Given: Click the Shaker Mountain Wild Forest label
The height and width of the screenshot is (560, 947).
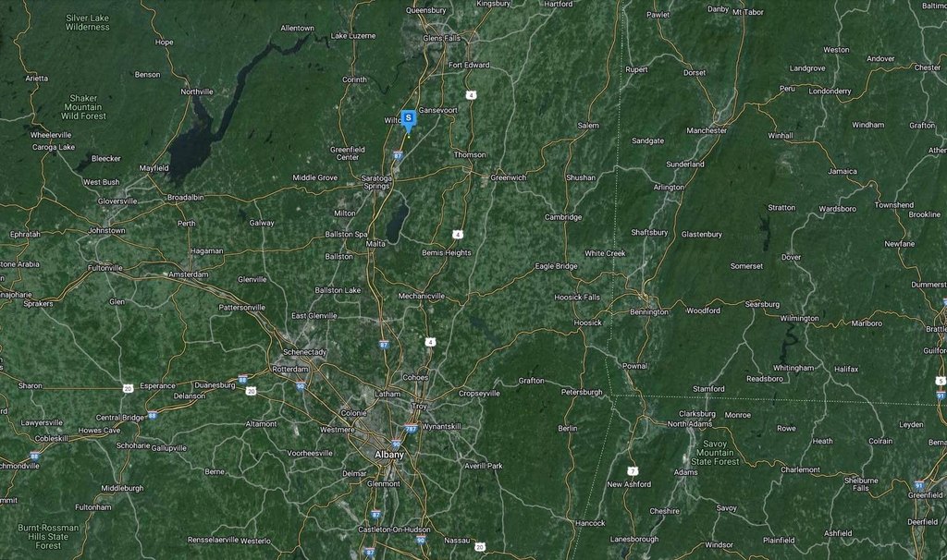Looking at the screenshot, I should 83,107.
